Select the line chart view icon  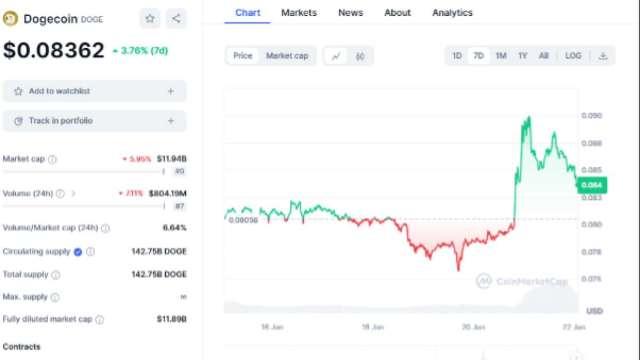[x=336, y=56]
